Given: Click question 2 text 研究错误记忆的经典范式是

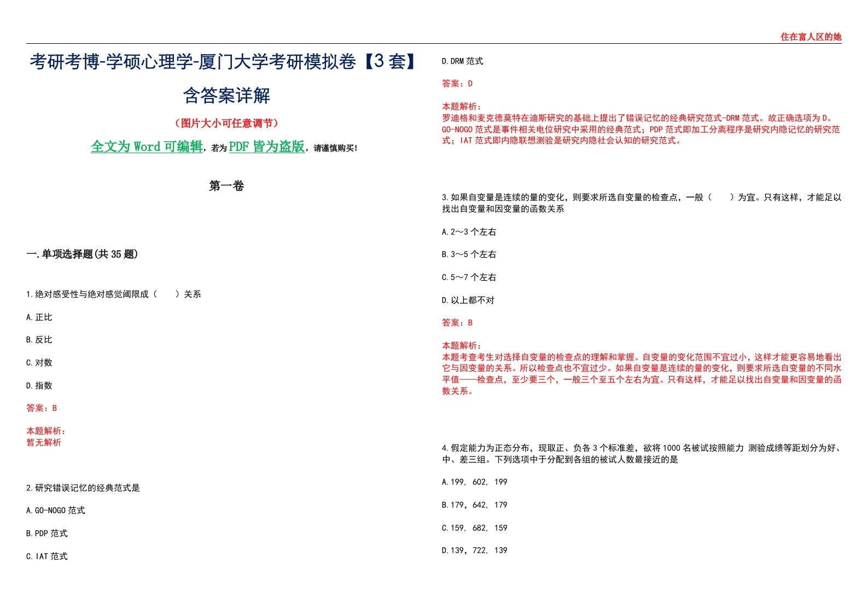Looking at the screenshot, I should tap(88, 488).
